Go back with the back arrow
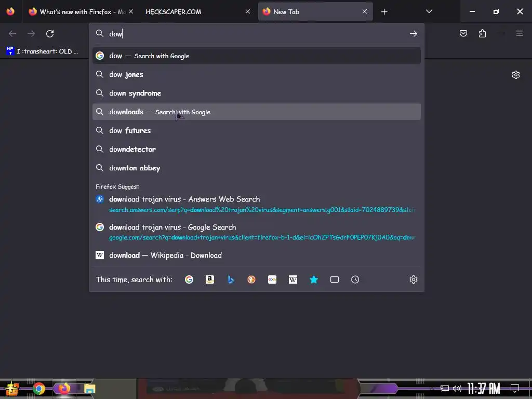The height and width of the screenshot is (399, 532). point(12,34)
